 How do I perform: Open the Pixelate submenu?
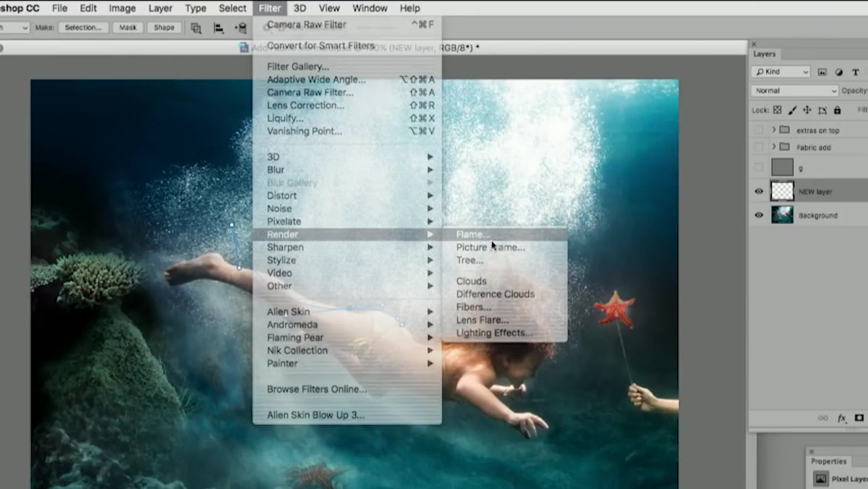tap(347, 221)
